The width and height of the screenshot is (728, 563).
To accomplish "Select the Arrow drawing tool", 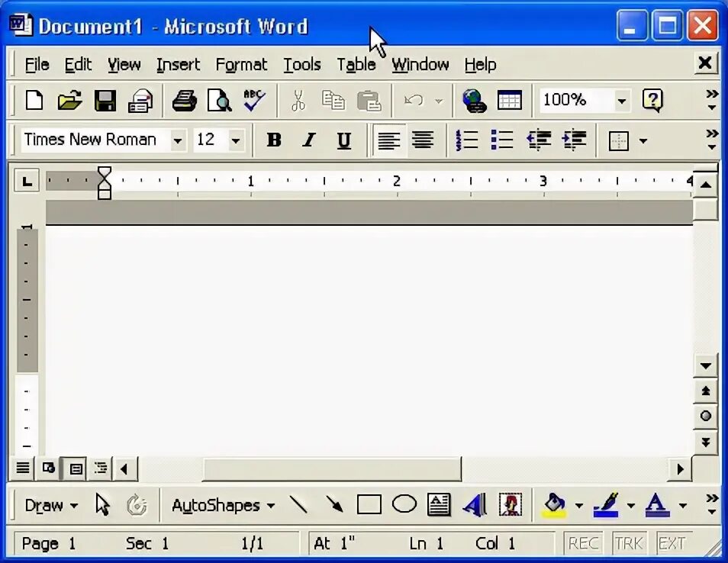I will click(x=334, y=504).
